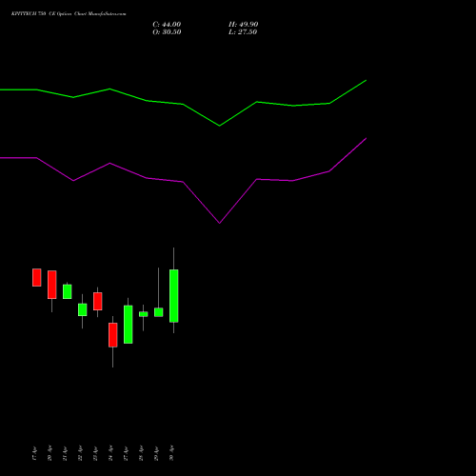This screenshot has height=476, width=476.
Task: Click the '27 Apr' date axis label
Action: coord(126,453)
